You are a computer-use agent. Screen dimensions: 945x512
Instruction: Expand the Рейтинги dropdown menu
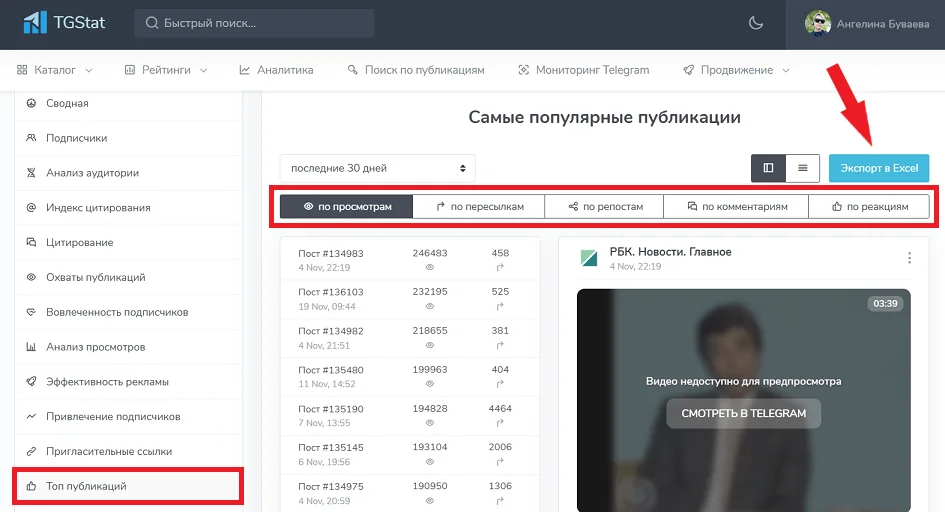coord(166,70)
